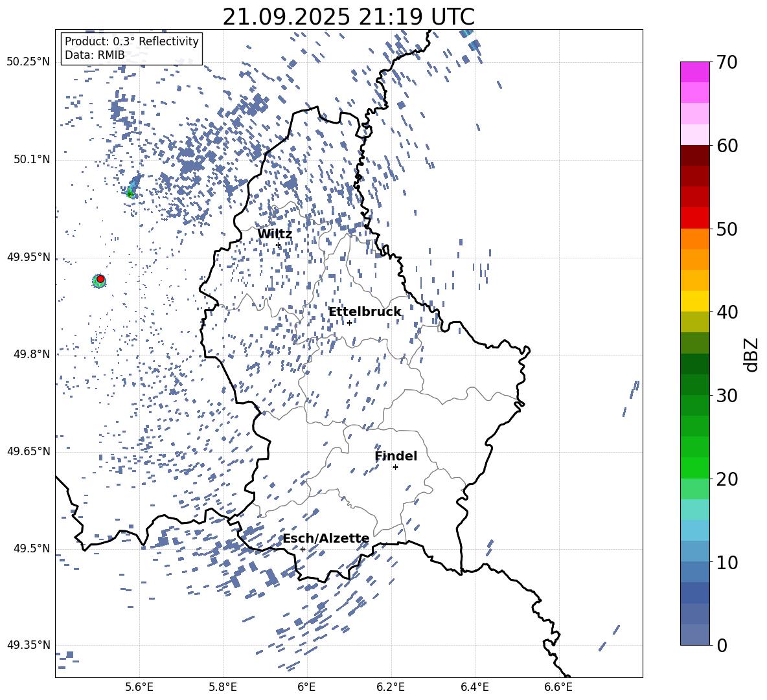Click the longitude label '5.6°E'
This screenshot has width=767, height=700.
tap(139, 687)
